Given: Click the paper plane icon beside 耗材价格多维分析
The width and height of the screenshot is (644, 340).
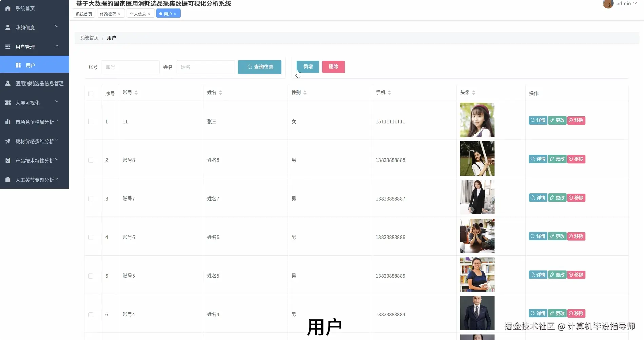Looking at the screenshot, I should coord(8,141).
